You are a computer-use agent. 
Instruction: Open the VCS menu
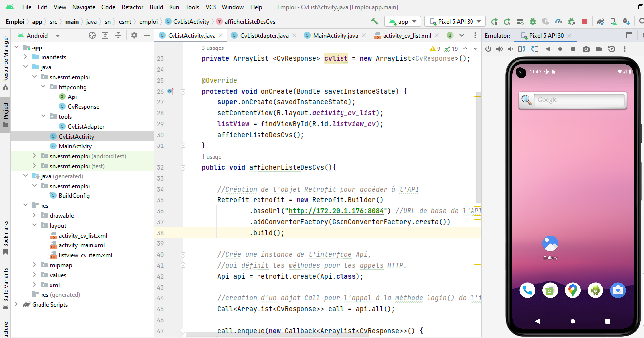point(211,7)
